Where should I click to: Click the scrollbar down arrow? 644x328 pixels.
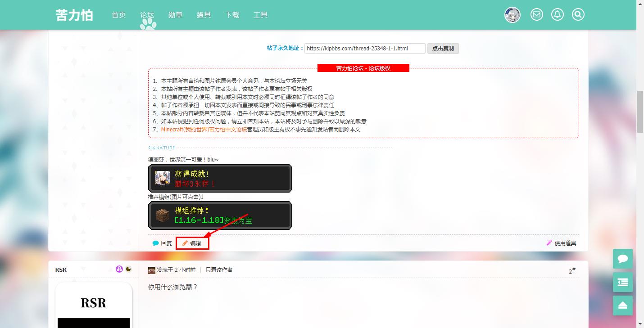click(640, 324)
